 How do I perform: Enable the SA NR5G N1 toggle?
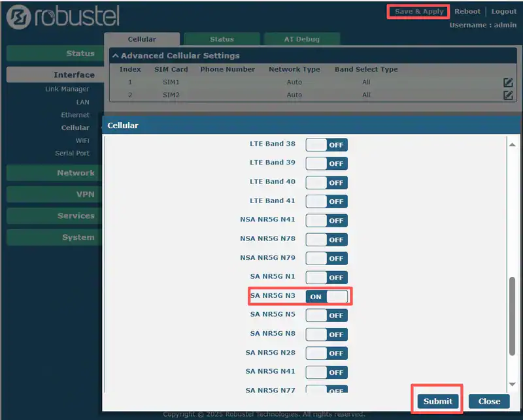326,277
